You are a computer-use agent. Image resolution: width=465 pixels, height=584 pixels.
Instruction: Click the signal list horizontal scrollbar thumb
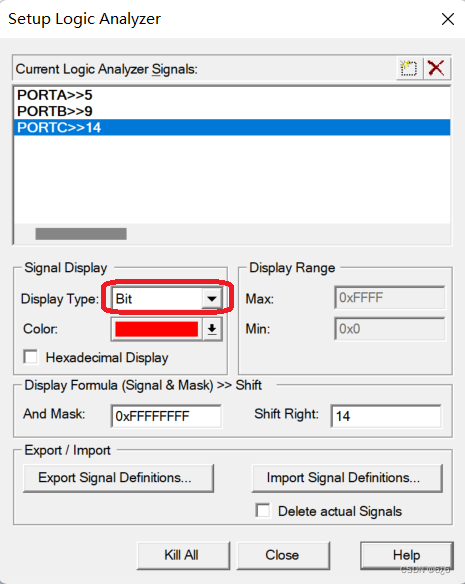[81, 234]
